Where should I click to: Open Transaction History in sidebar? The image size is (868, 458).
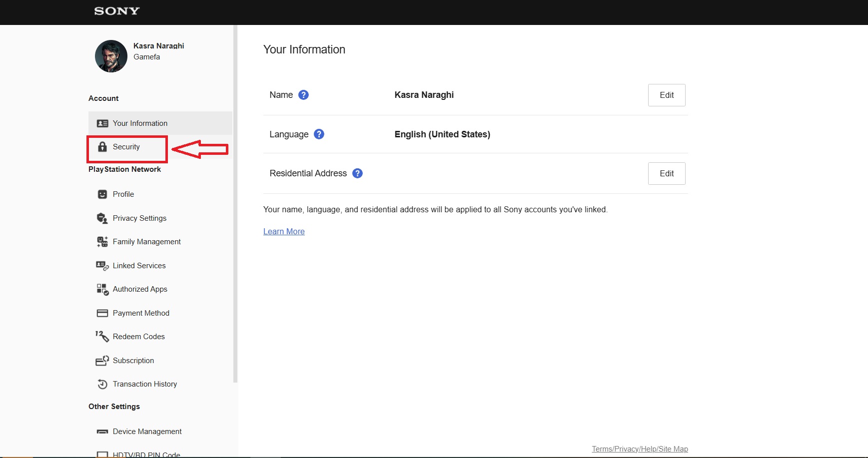[144, 384]
